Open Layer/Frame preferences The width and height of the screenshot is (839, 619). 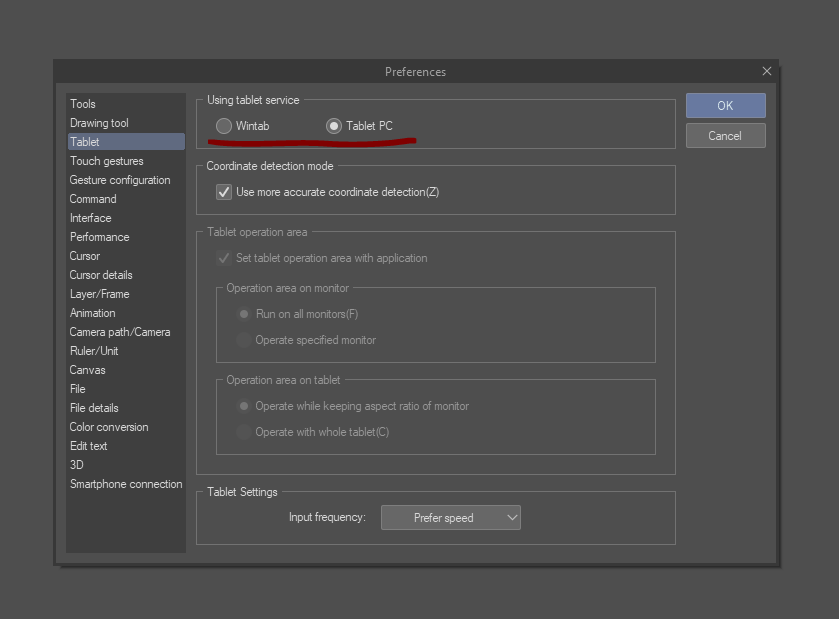tap(99, 294)
